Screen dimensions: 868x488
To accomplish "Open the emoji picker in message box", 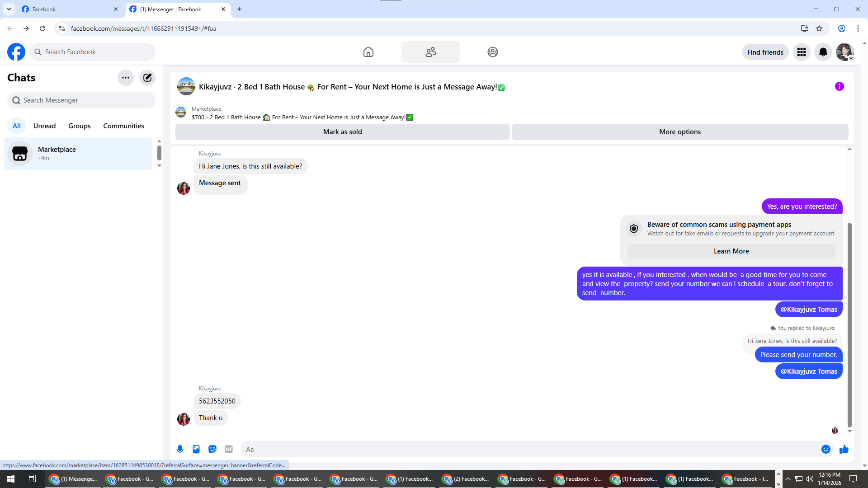I will tap(826, 449).
